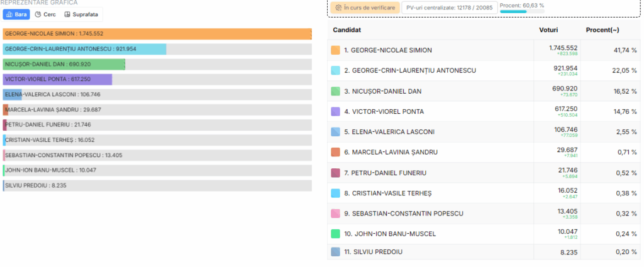This screenshot has height=267, width=644.
Task: Click pink swatch beside Sebastian-Constantin Popescu
Action: (x=336, y=214)
